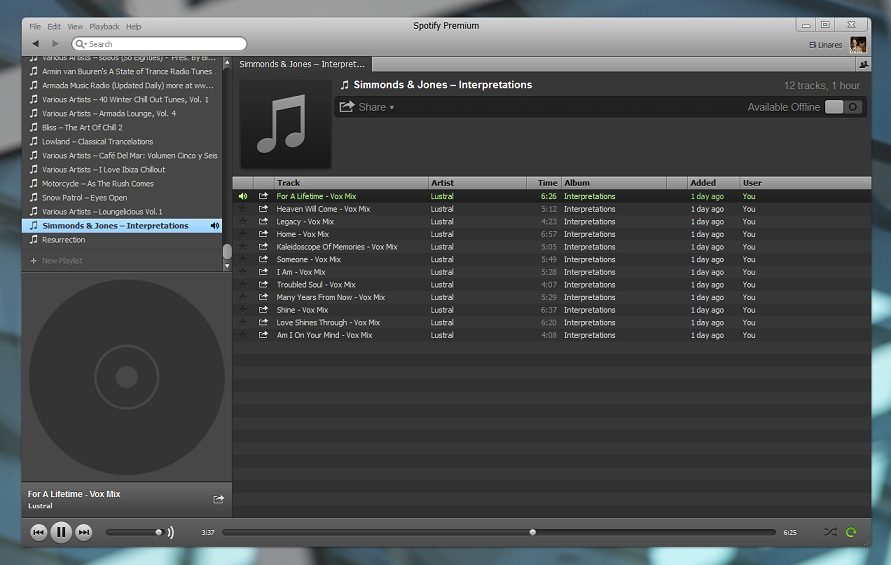Image resolution: width=891 pixels, height=565 pixels.
Task: Toggle shuffle playback icon
Action: tap(830, 532)
